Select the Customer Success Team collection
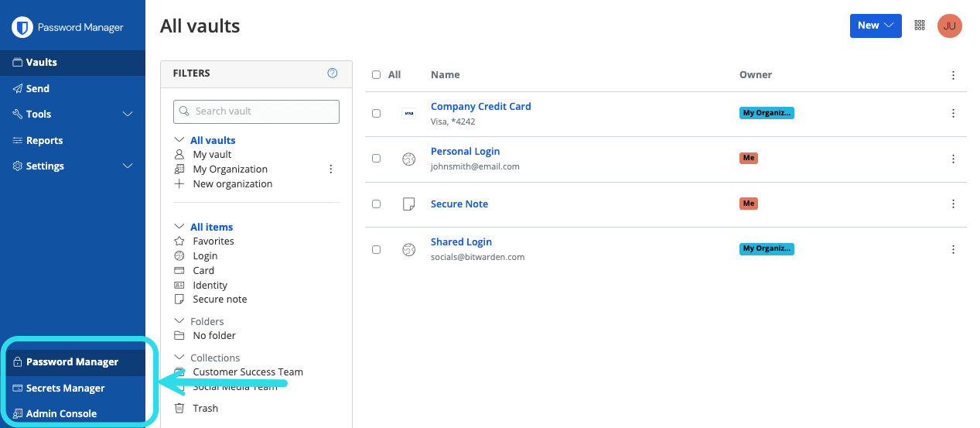This screenshot has width=980, height=428. (248, 372)
